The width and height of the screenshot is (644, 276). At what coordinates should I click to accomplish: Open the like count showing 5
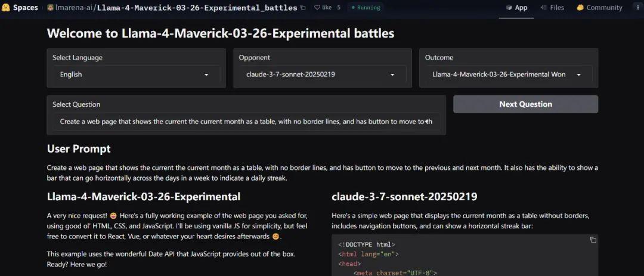coord(339,7)
